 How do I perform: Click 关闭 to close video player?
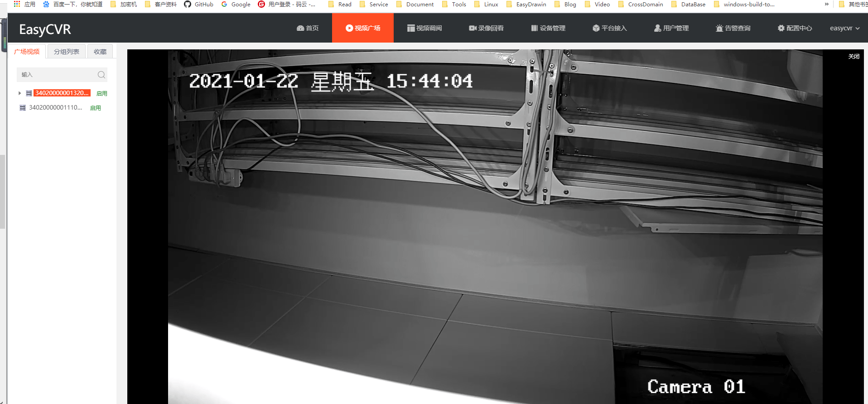854,57
